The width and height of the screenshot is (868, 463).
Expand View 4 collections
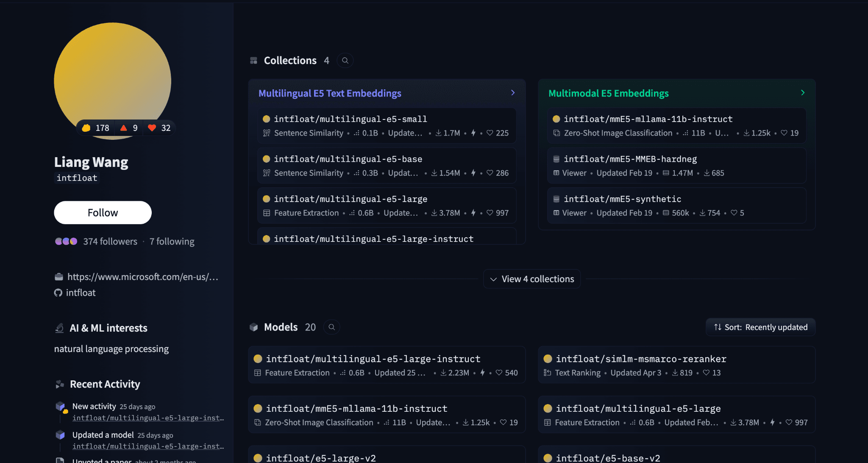(x=532, y=279)
